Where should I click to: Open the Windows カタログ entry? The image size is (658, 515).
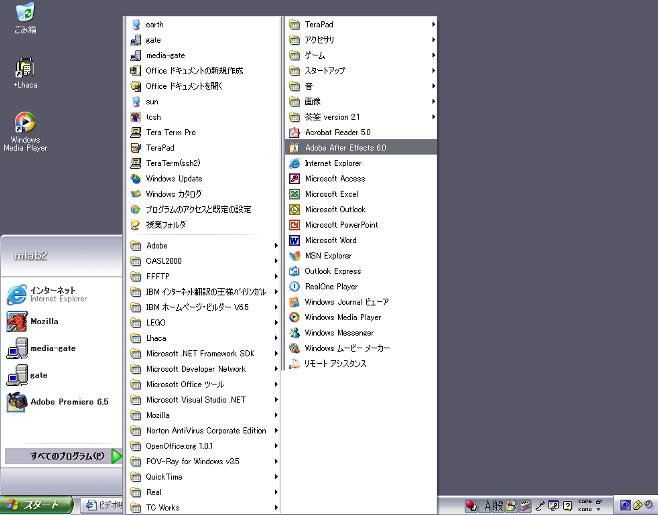click(x=204, y=194)
